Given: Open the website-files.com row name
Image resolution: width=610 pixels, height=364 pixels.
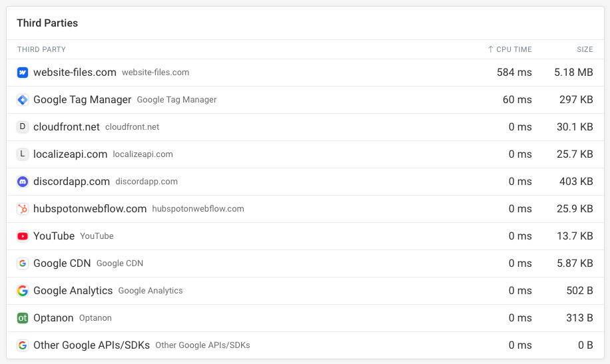Looking at the screenshot, I should [75, 73].
